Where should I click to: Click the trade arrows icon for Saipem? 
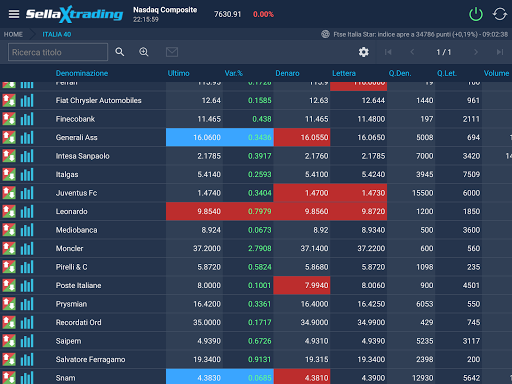click(9, 341)
